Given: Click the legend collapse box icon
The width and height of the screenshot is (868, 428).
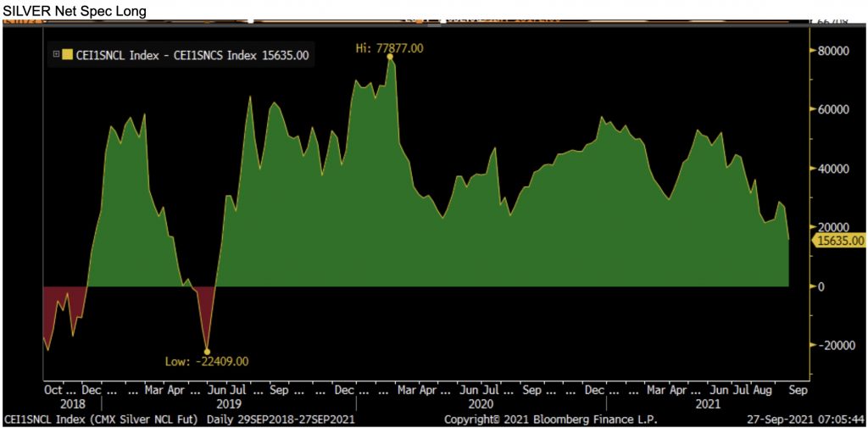Looking at the screenshot, I should click(x=56, y=56).
